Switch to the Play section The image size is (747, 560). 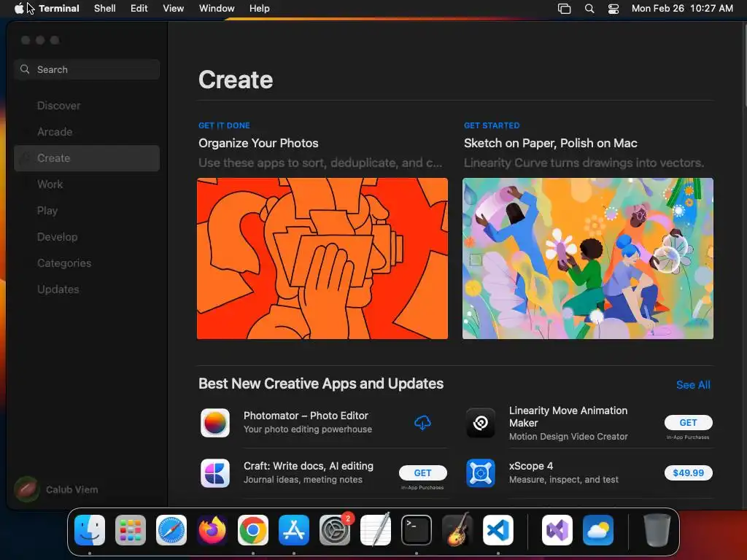coord(87,211)
